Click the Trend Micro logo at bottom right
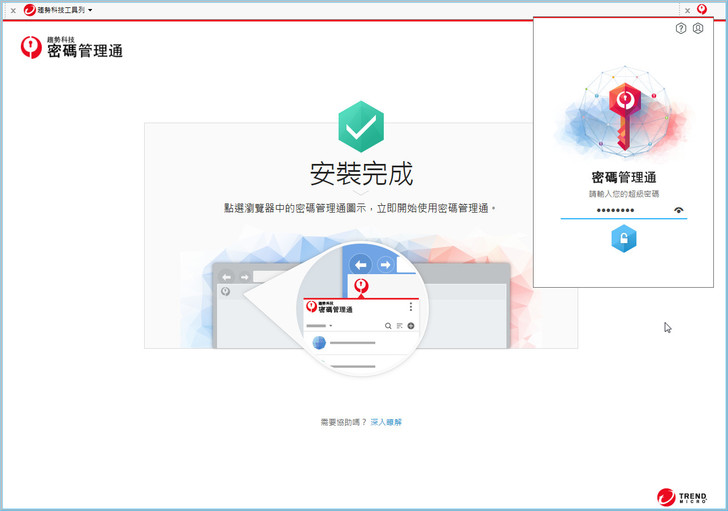Image resolution: width=728 pixels, height=511 pixels. tap(682, 497)
